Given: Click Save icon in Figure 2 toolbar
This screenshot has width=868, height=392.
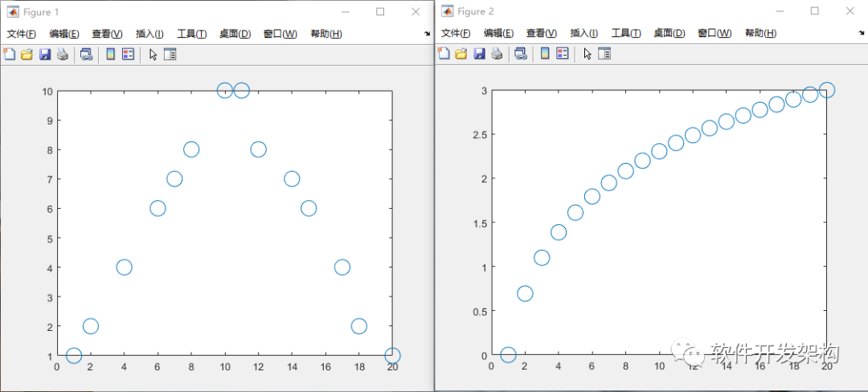Looking at the screenshot, I should click(x=479, y=53).
